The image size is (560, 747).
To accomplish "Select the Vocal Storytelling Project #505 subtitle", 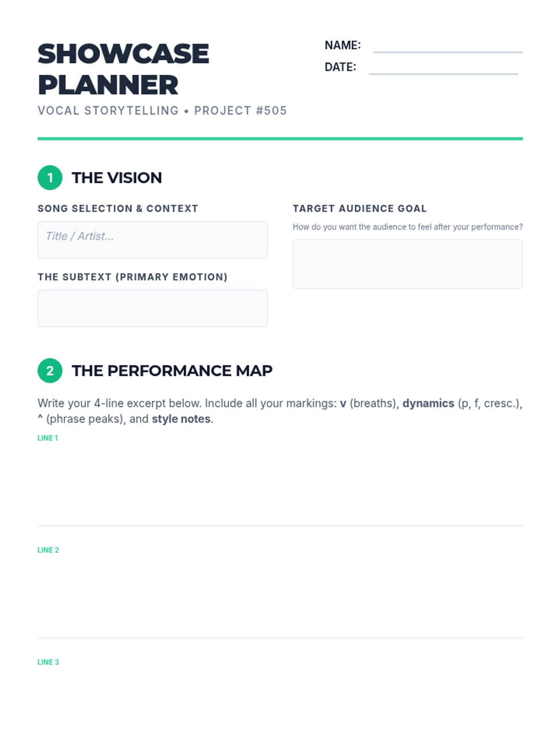I will tap(162, 111).
